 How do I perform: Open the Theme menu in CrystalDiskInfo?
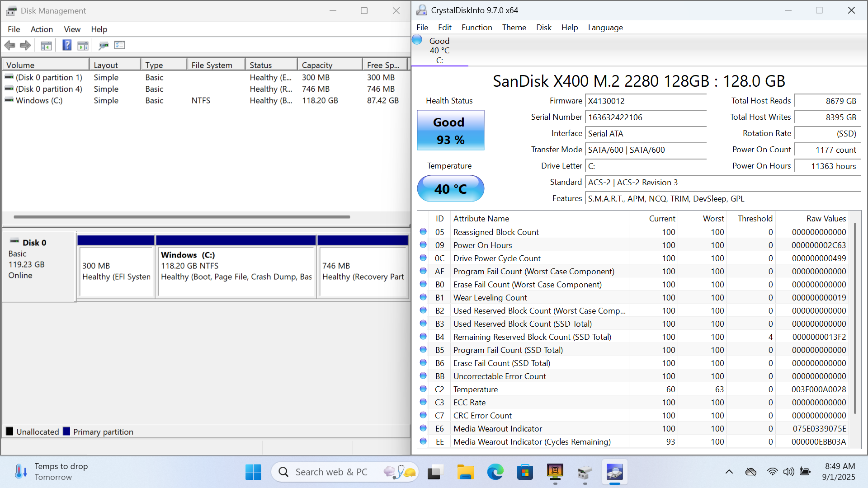coord(514,28)
